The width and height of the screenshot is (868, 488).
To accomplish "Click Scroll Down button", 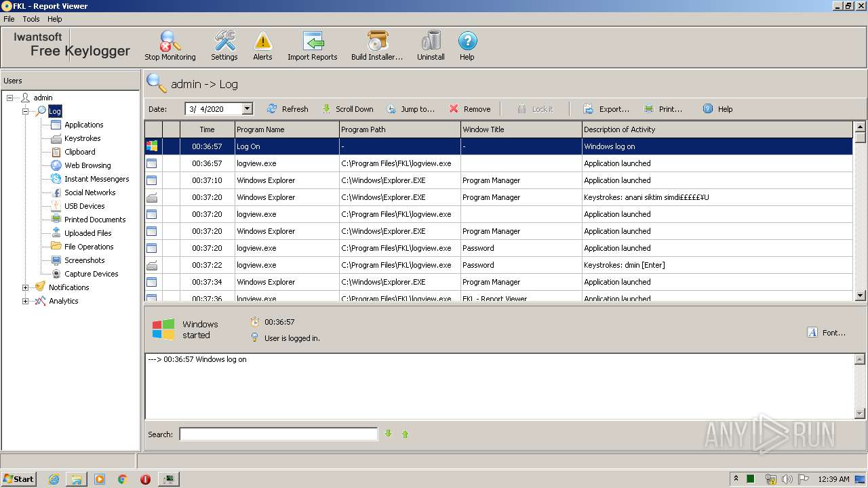I will (347, 108).
